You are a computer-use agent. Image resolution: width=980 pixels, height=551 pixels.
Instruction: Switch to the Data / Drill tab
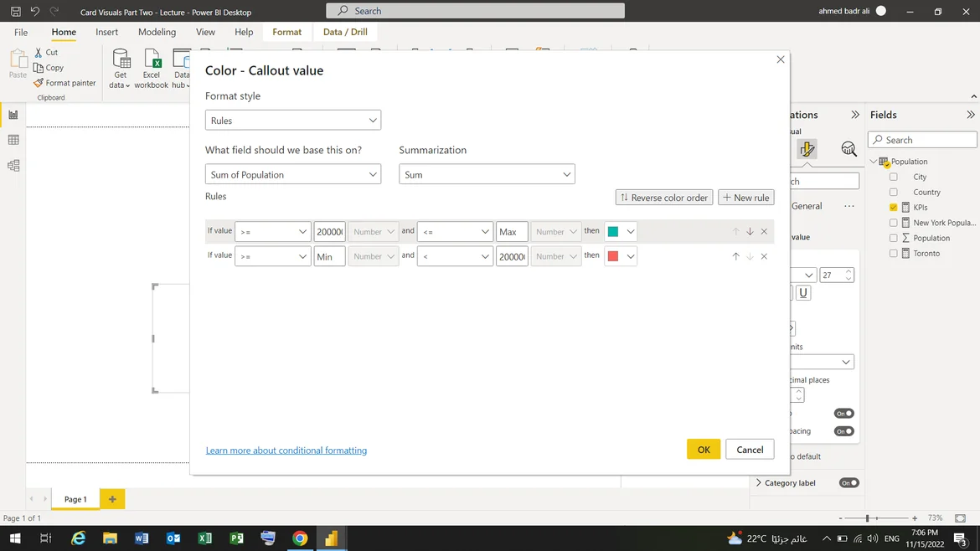coord(345,32)
